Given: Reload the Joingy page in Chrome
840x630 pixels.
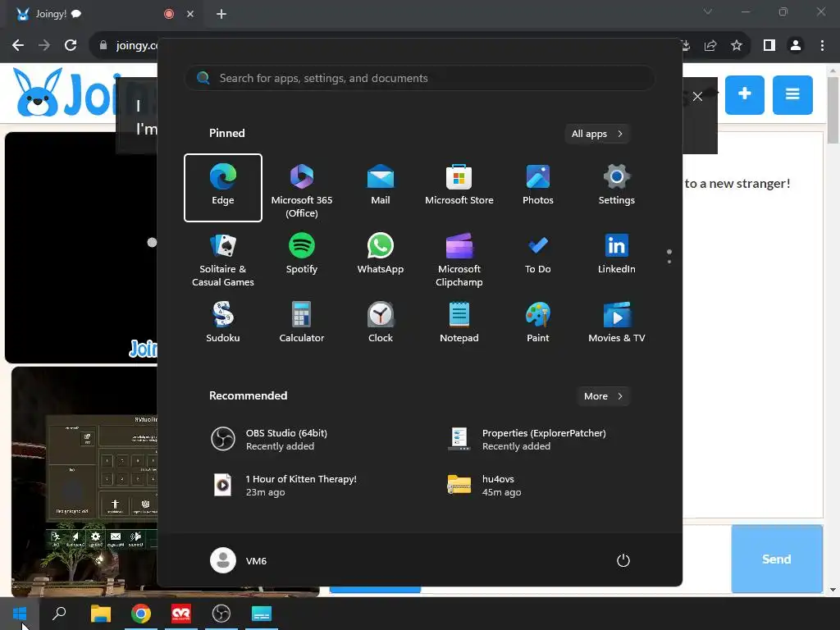Looking at the screenshot, I should (71, 46).
